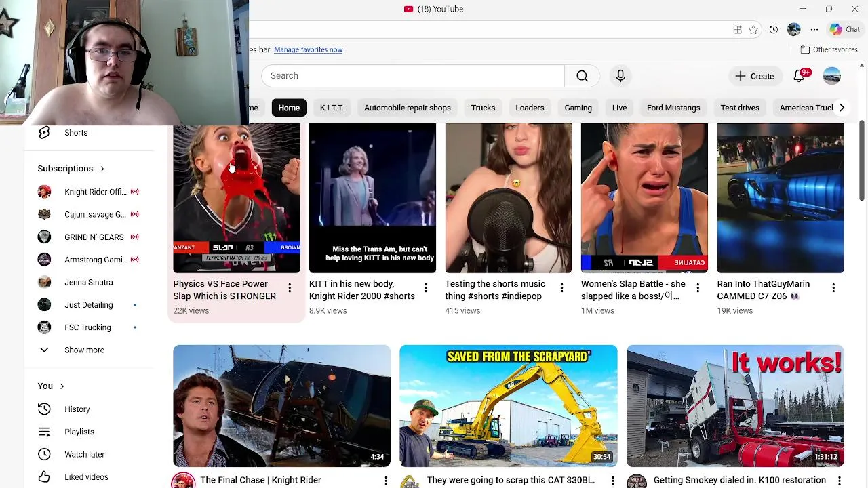Select the (18) YouTube browser tab
The width and height of the screenshot is (868, 488).
click(x=434, y=9)
